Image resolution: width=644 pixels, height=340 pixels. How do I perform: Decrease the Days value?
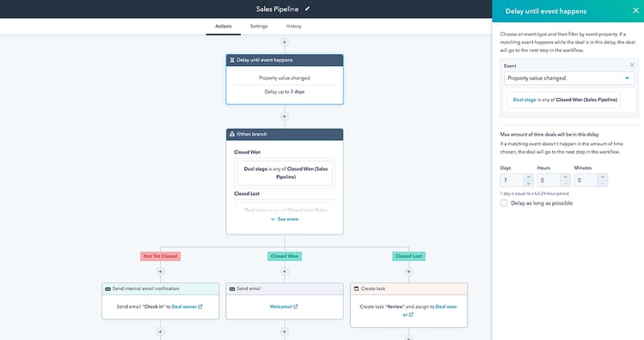[x=529, y=184]
